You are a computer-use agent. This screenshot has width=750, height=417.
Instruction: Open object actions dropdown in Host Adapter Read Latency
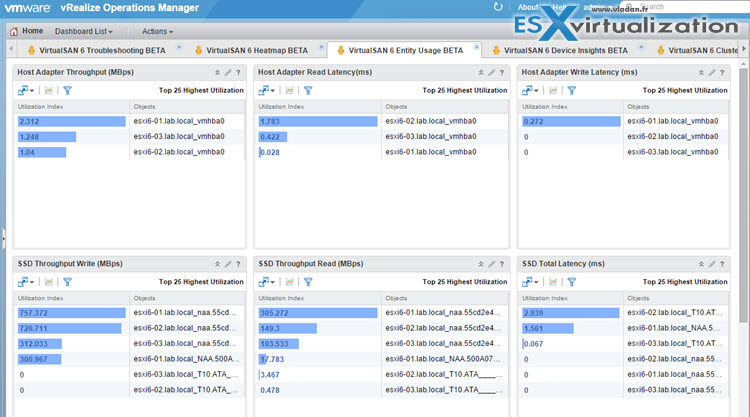pos(266,90)
